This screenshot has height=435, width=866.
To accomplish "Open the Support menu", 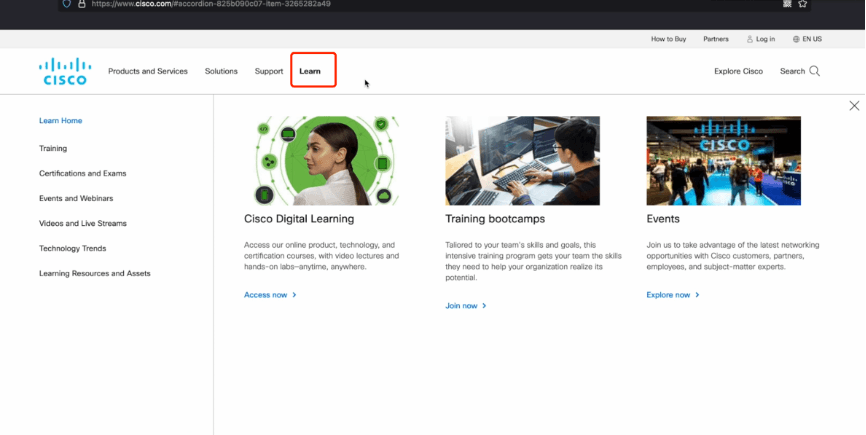I will [269, 71].
